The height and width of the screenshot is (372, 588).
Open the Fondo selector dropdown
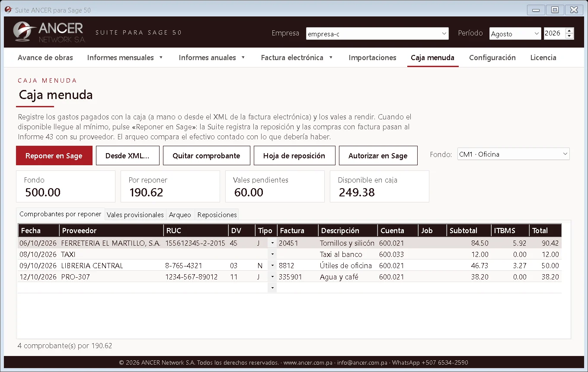coord(513,154)
